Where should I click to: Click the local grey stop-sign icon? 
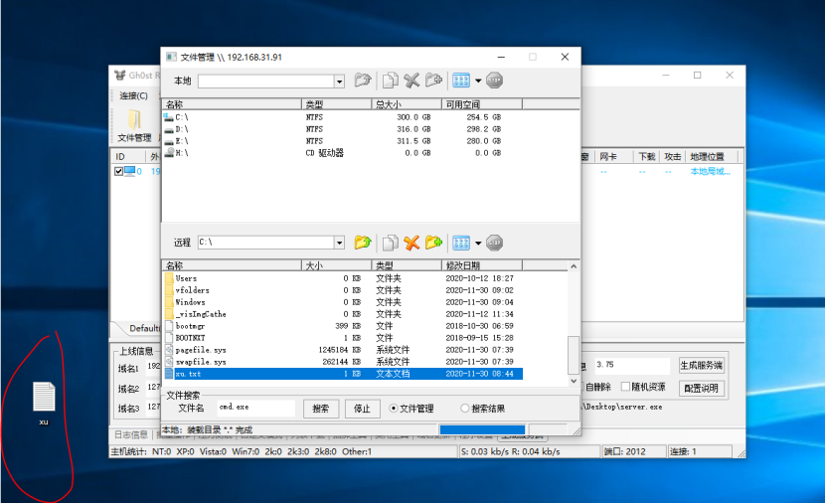click(494, 81)
